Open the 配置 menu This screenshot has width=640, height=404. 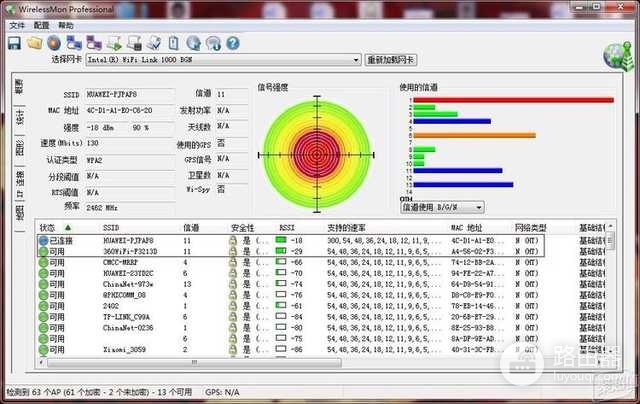41,25
